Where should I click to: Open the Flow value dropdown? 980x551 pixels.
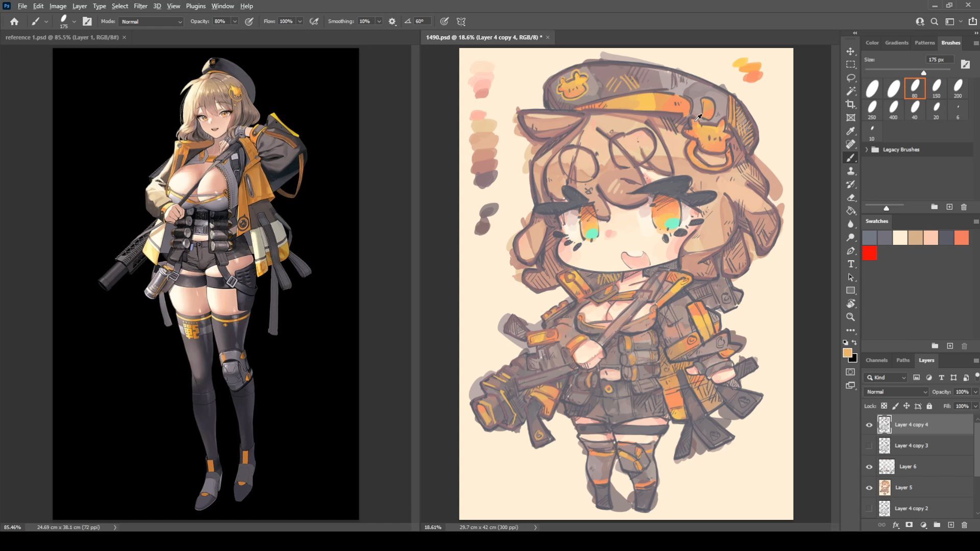pos(300,21)
